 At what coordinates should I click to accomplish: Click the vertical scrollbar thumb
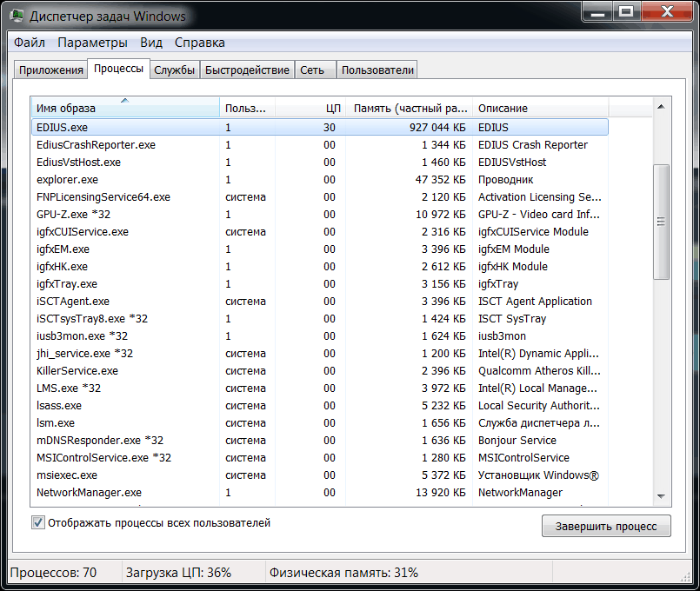661,222
